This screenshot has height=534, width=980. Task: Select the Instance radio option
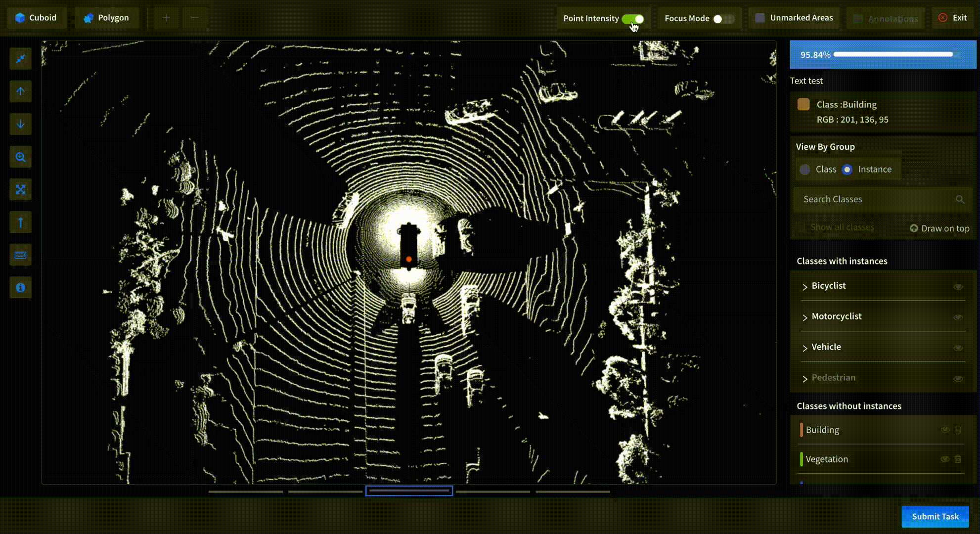847,170
